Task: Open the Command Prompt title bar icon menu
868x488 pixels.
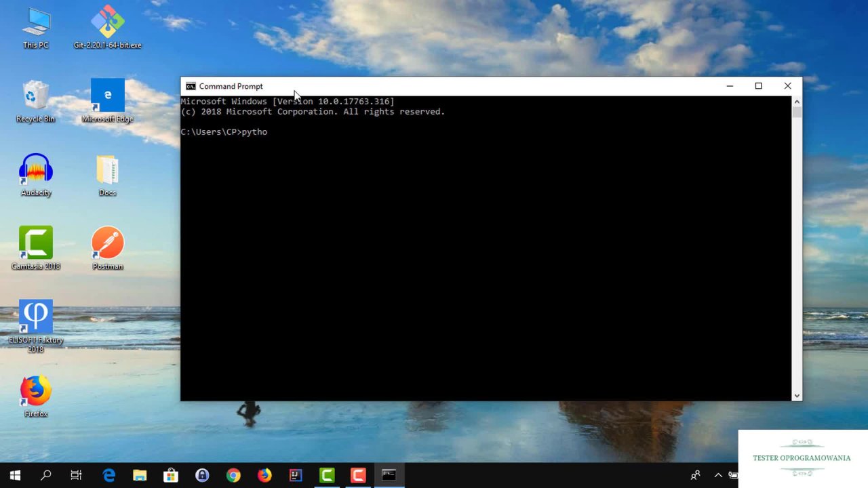Action: pyautogui.click(x=191, y=86)
